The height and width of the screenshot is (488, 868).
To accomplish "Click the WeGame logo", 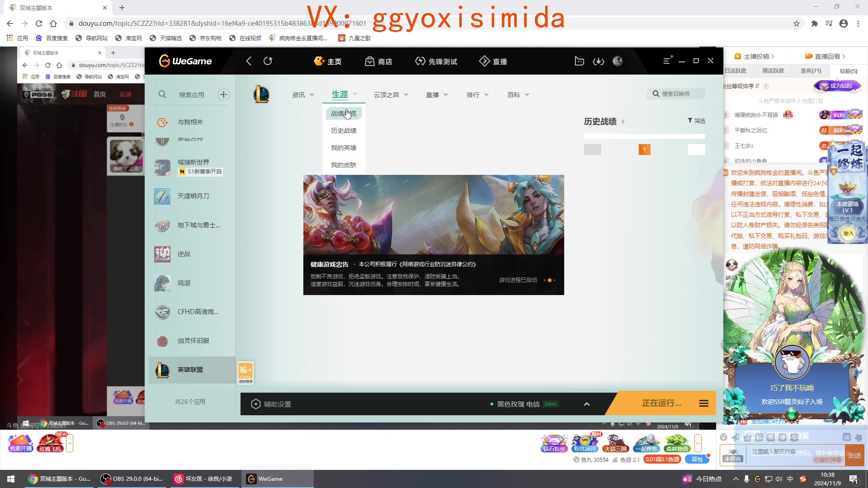I will click(185, 61).
